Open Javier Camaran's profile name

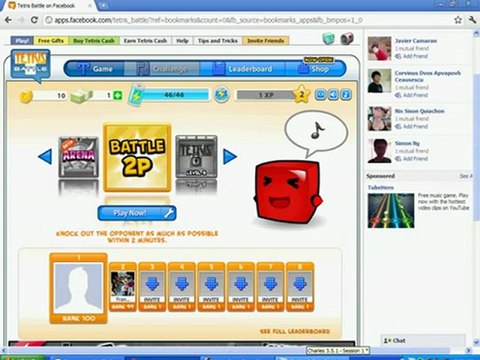pos(416,41)
